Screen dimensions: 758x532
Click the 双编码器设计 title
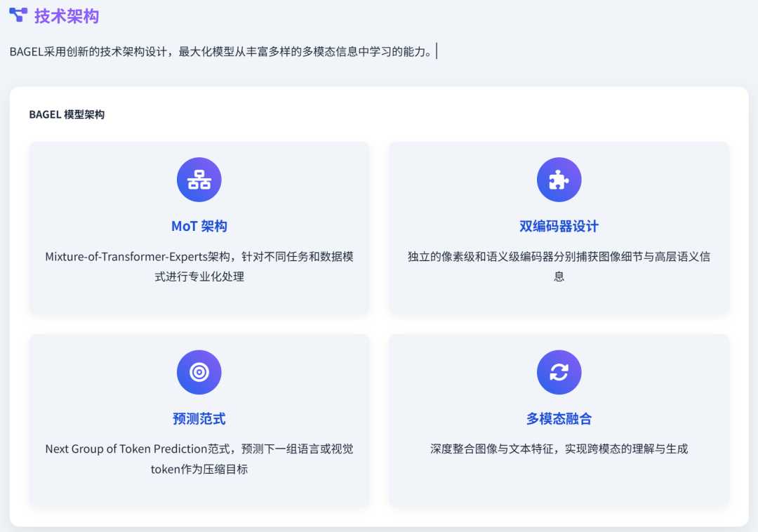[559, 226]
